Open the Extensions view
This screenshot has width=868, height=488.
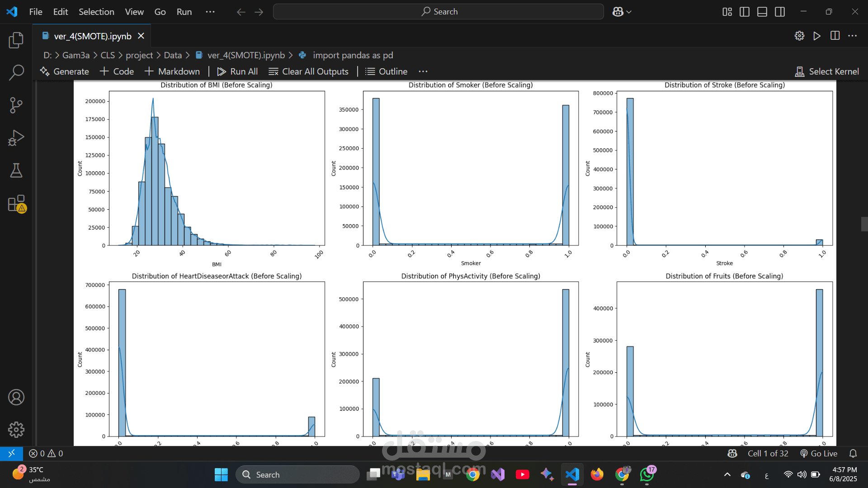pos(16,204)
